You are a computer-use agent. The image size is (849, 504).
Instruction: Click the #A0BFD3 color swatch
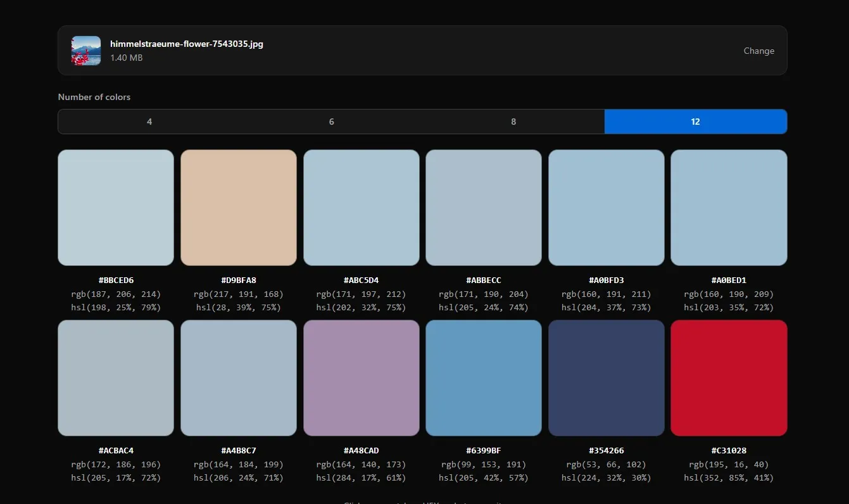607,208
